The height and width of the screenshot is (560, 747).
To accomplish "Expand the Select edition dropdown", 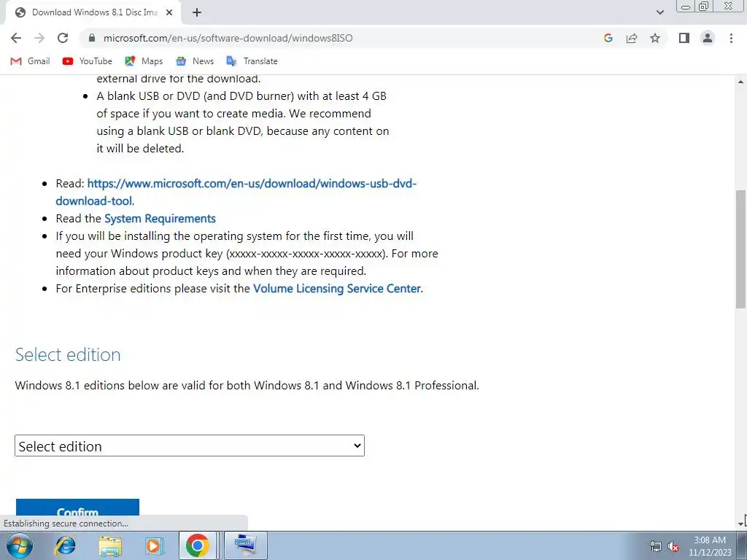I will tap(190, 446).
